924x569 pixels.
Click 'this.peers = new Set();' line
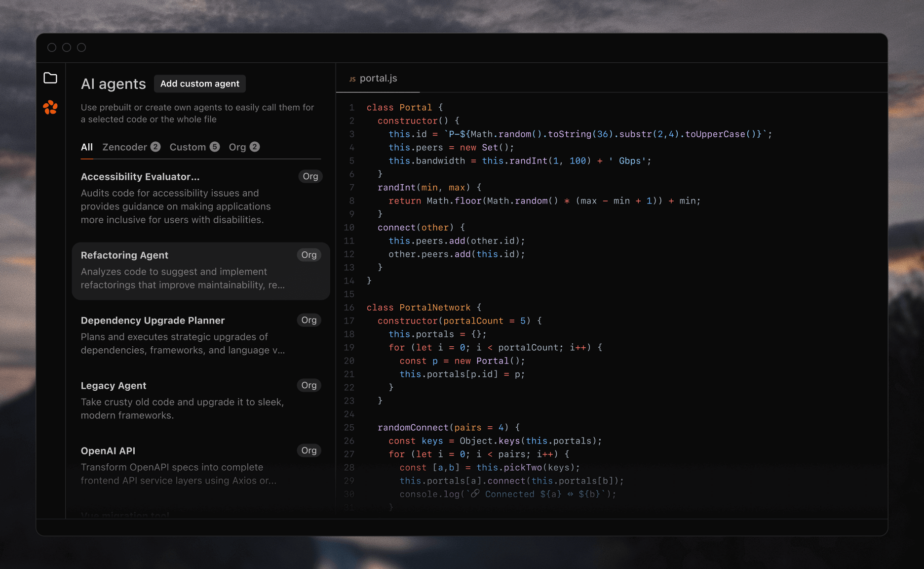click(x=451, y=148)
